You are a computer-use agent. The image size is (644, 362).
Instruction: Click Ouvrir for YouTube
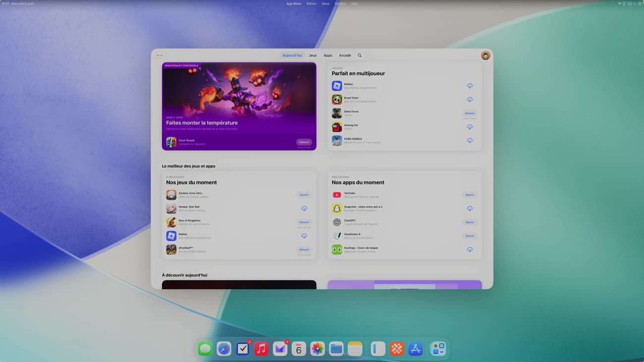[x=470, y=195]
